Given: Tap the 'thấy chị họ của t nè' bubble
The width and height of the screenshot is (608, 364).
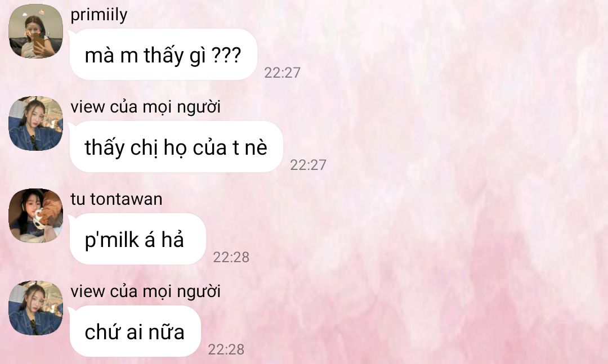Looking at the screenshot, I should [176, 147].
